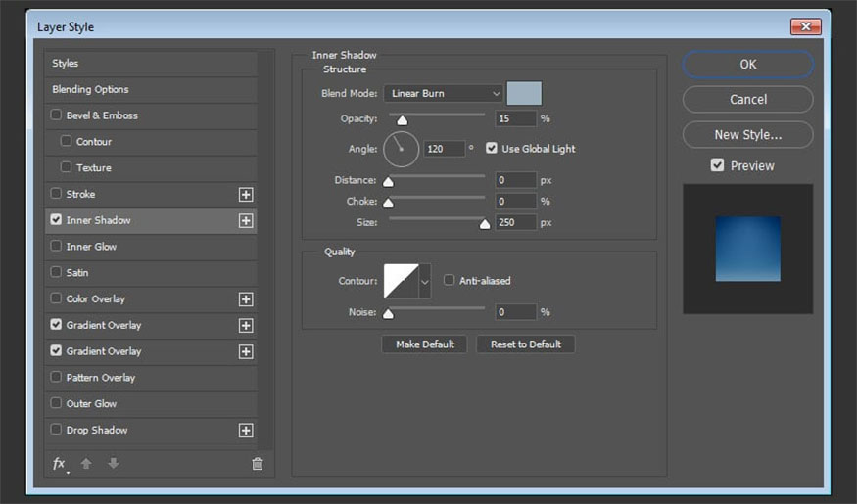Click the delete effect trash icon
Screen dimensions: 857x504
(x=258, y=464)
